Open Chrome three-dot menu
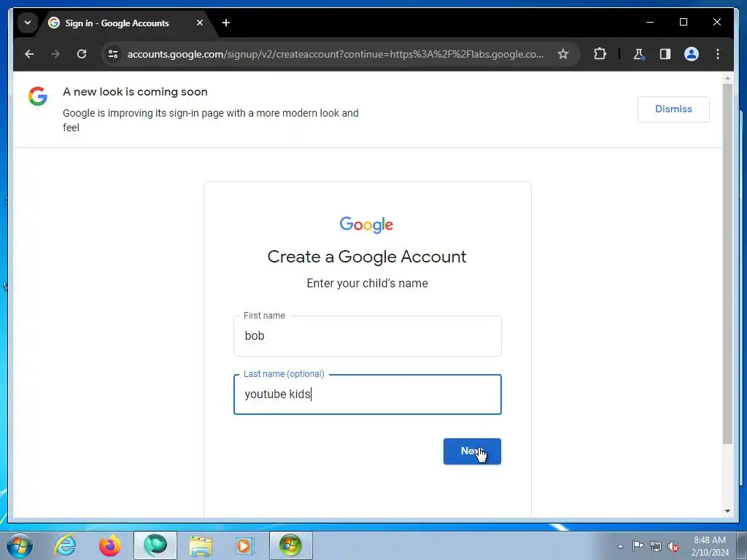Viewport: 747px width, 560px height. [718, 54]
